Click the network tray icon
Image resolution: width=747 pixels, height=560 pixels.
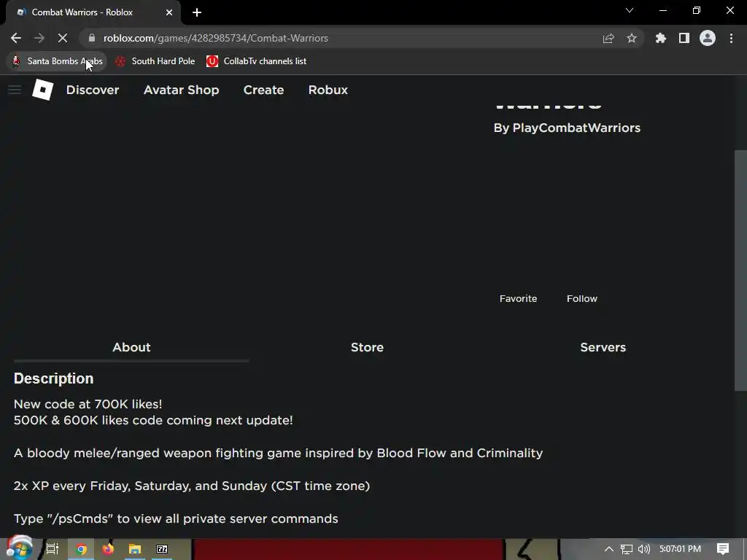click(x=627, y=549)
